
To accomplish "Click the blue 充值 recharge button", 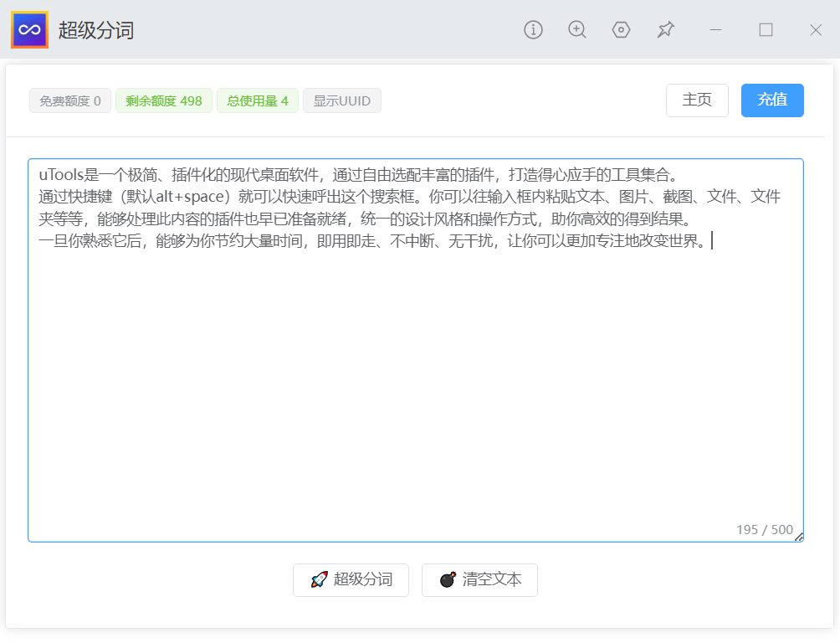I will 772,100.
